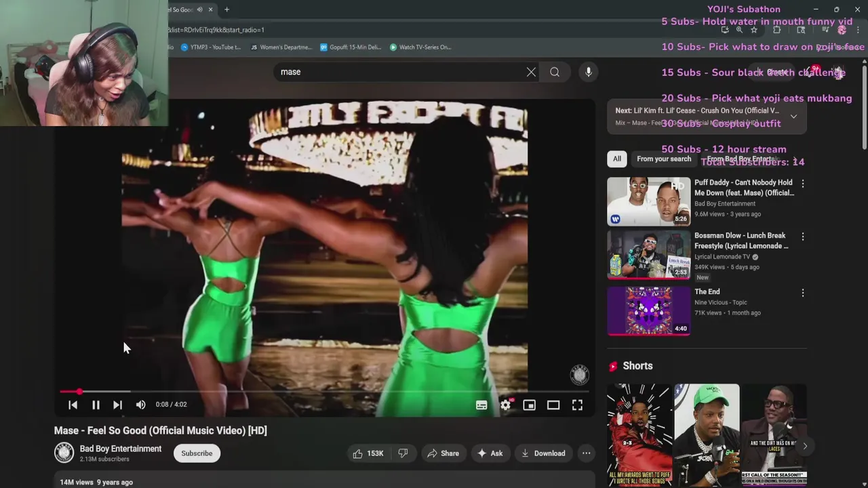Open the Short with man in green cap
This screenshot has width=868, height=488.
click(707, 435)
